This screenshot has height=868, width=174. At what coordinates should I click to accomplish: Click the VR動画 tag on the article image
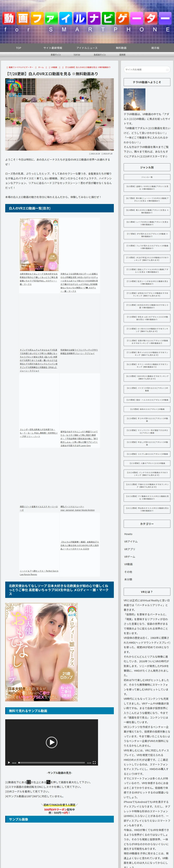point(10,81)
